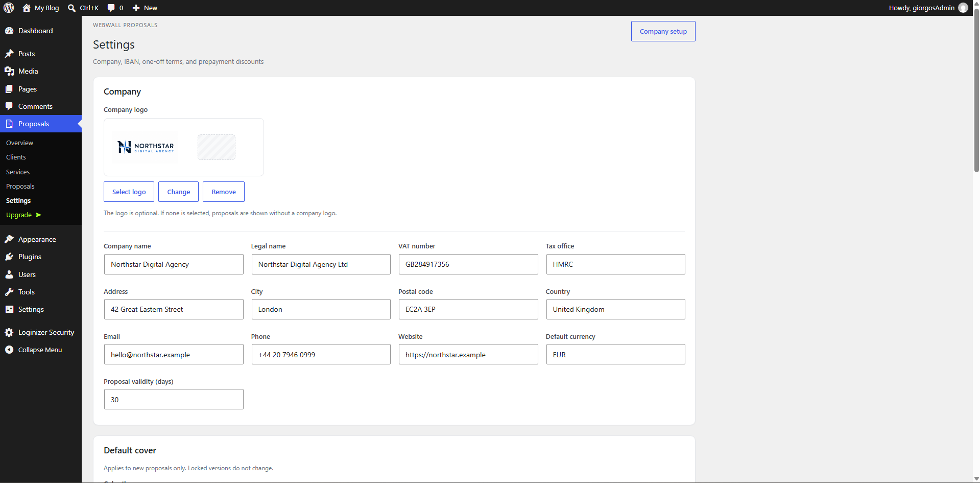The image size is (980, 483).
Task: Click the Dashboard gauge icon
Action: point(9,31)
